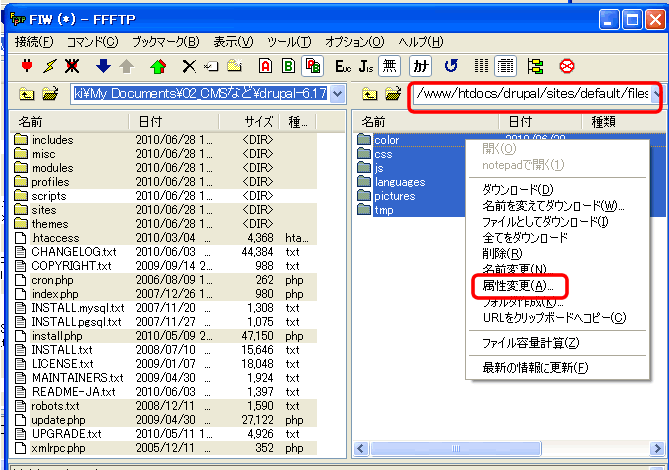
Task: Click the red abort transfer icon
Action: tap(567, 67)
